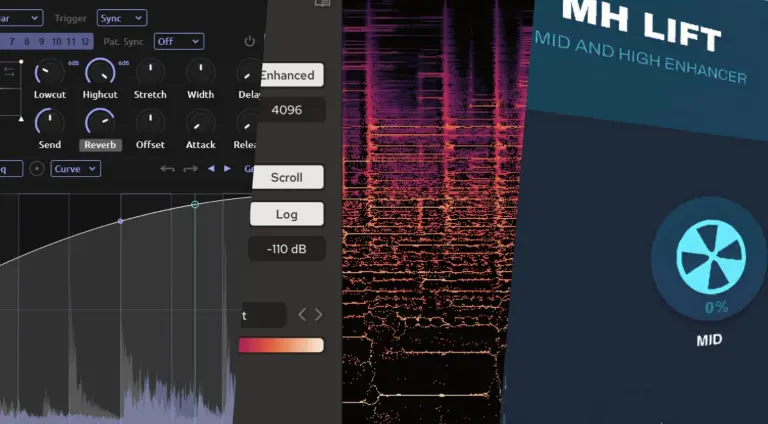
Task: Click the purple right triangle arrow
Action: [x=227, y=168]
